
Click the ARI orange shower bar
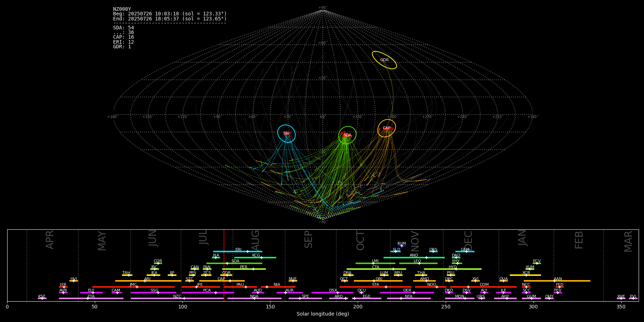148,281
